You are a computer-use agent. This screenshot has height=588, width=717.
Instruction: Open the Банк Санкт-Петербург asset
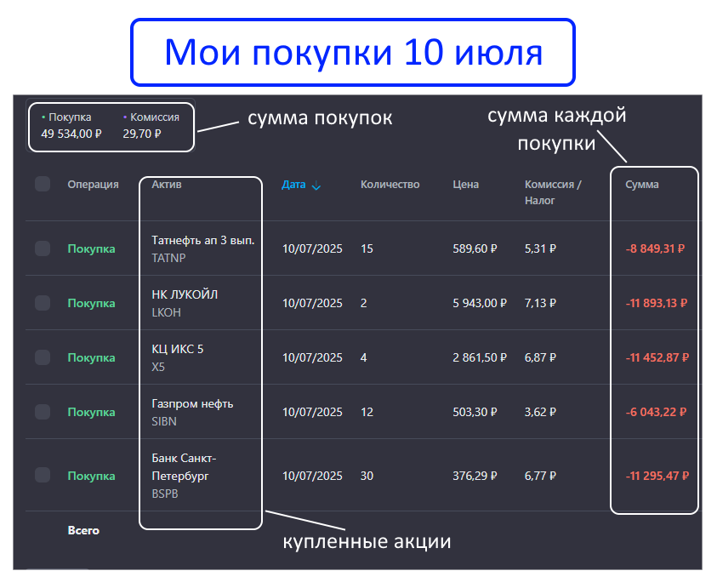184,466
